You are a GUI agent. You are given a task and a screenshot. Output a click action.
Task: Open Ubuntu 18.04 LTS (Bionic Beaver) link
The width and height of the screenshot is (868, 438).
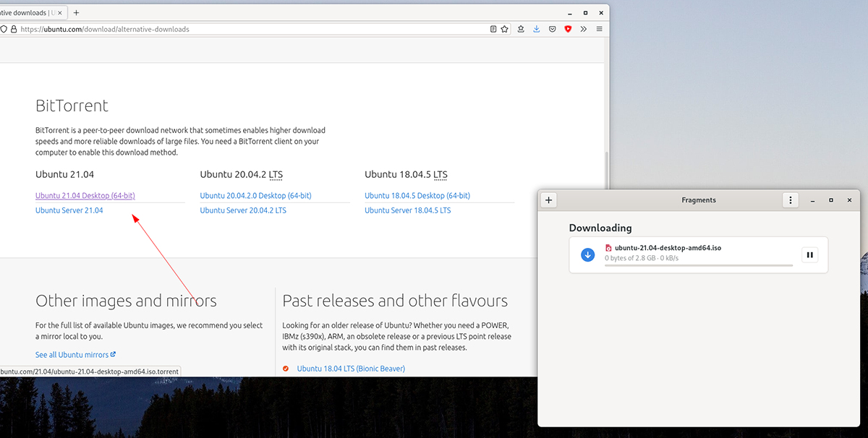[351, 369]
